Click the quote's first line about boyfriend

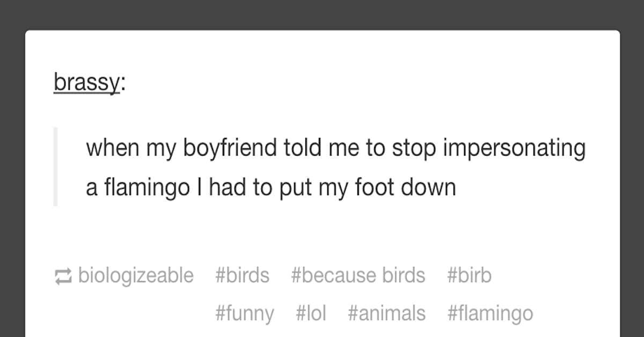tap(335, 149)
